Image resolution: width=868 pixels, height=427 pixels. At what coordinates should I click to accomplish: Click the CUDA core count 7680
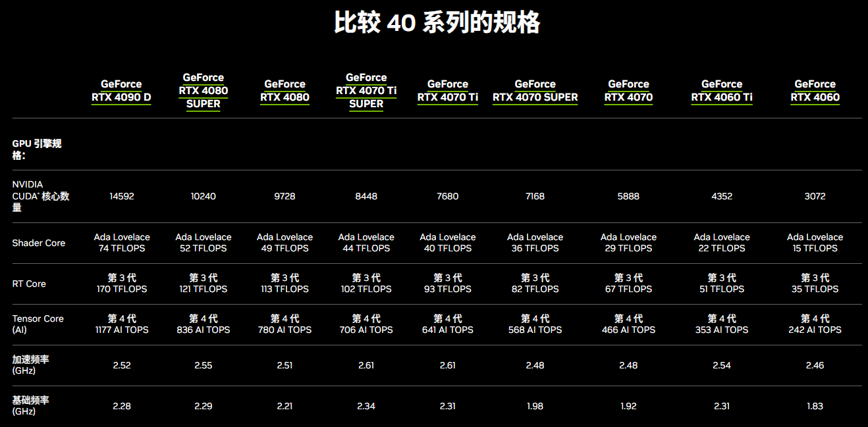point(448,196)
